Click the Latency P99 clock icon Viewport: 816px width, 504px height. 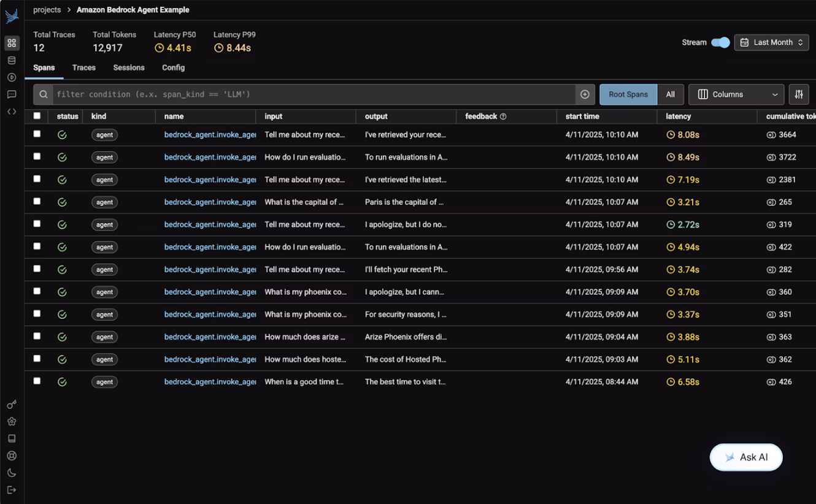coord(218,48)
